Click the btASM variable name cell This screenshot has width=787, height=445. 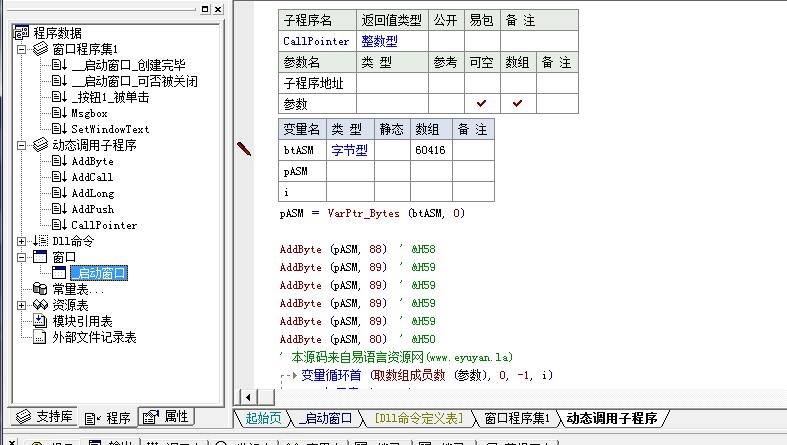[302, 150]
